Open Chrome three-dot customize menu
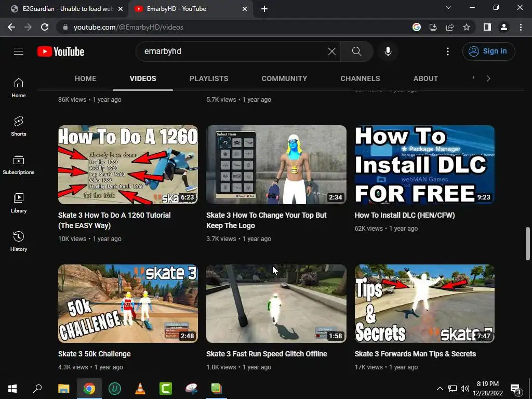 pyautogui.click(x=521, y=27)
